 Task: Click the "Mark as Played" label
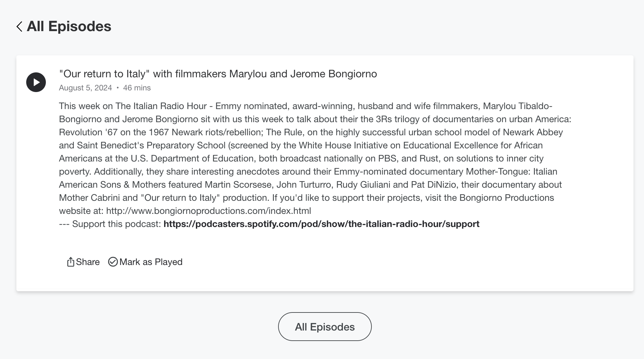point(151,262)
